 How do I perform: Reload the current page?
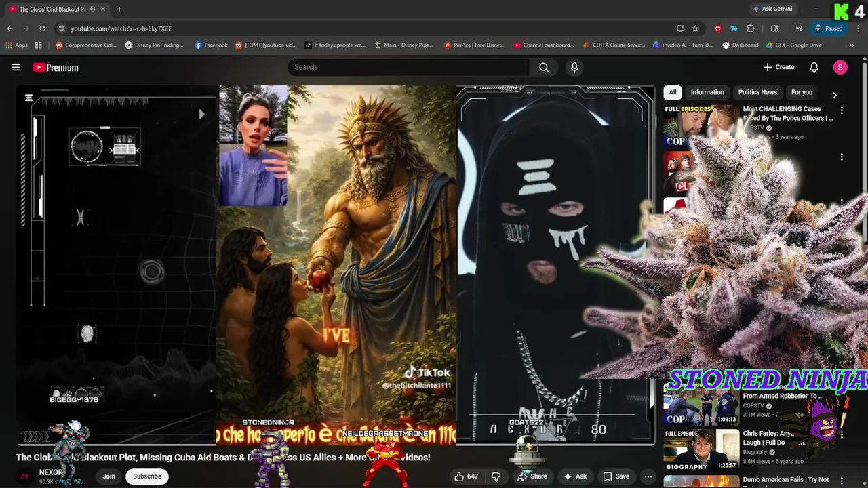click(42, 28)
